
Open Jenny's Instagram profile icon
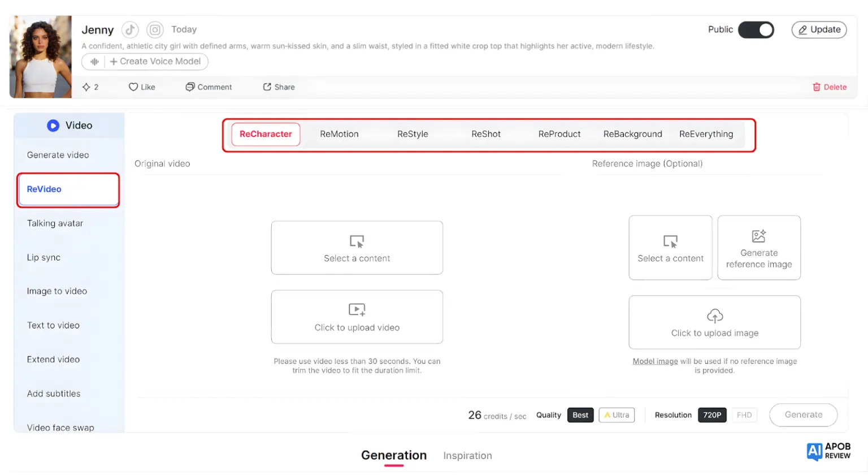point(155,29)
